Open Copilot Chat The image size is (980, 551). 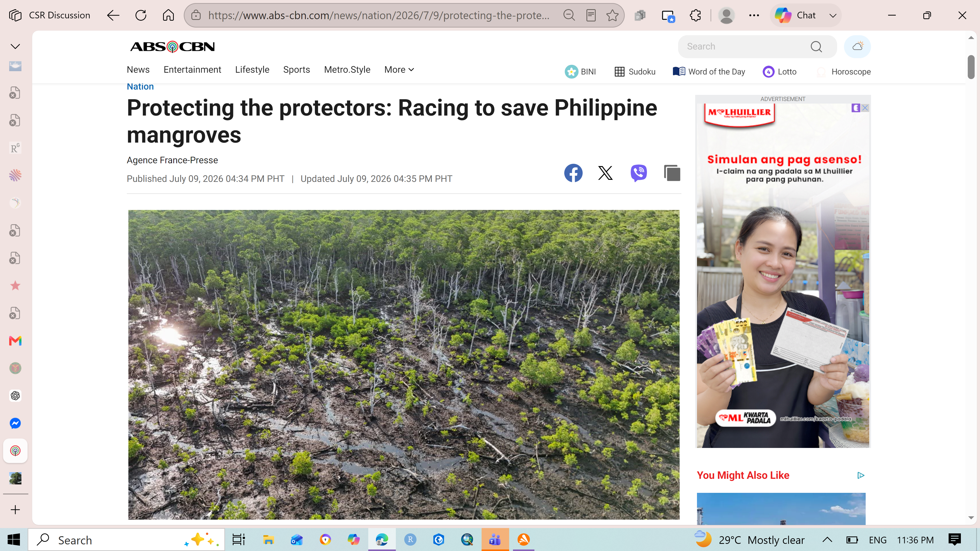point(795,15)
